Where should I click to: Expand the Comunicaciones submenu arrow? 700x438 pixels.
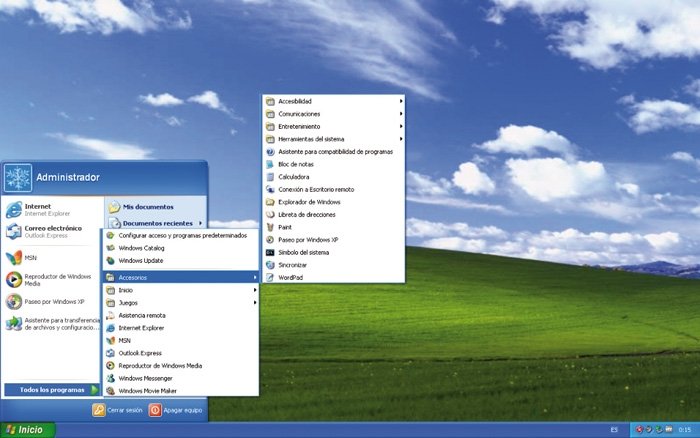tap(401, 114)
